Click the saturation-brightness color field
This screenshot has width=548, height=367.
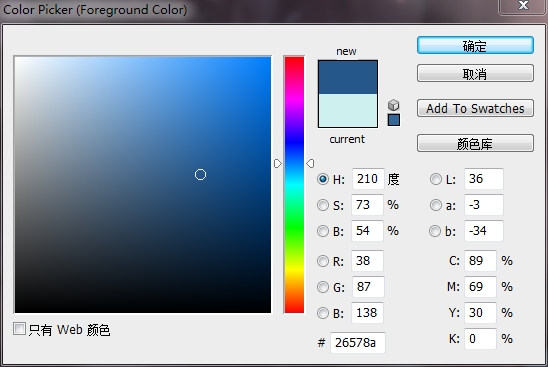click(143, 185)
